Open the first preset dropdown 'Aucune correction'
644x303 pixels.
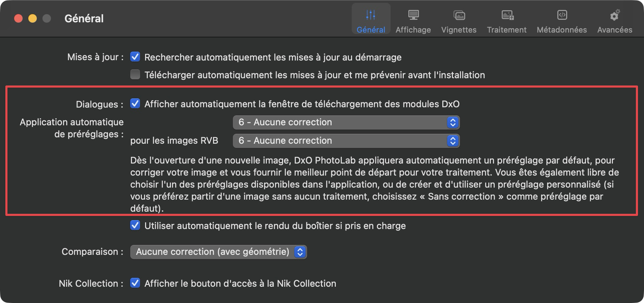(346, 122)
